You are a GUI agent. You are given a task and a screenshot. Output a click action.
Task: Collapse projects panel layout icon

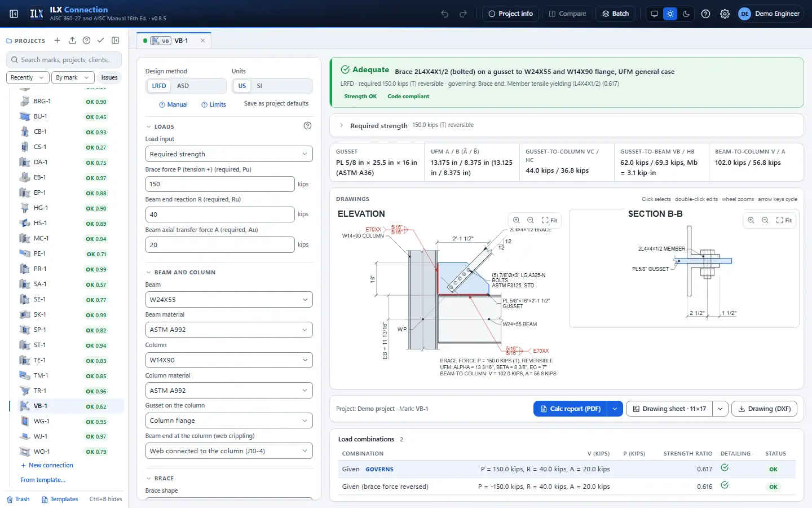tap(116, 41)
